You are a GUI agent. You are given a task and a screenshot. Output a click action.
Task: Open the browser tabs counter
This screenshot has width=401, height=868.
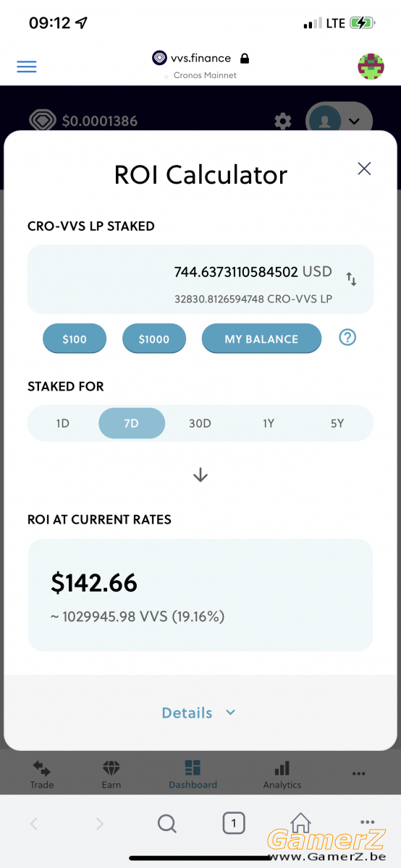tap(233, 823)
